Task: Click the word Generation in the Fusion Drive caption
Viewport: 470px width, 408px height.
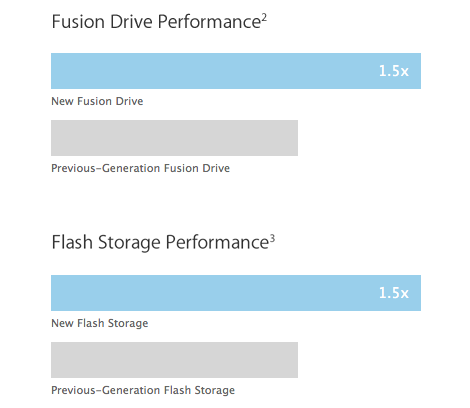Action: [131, 168]
